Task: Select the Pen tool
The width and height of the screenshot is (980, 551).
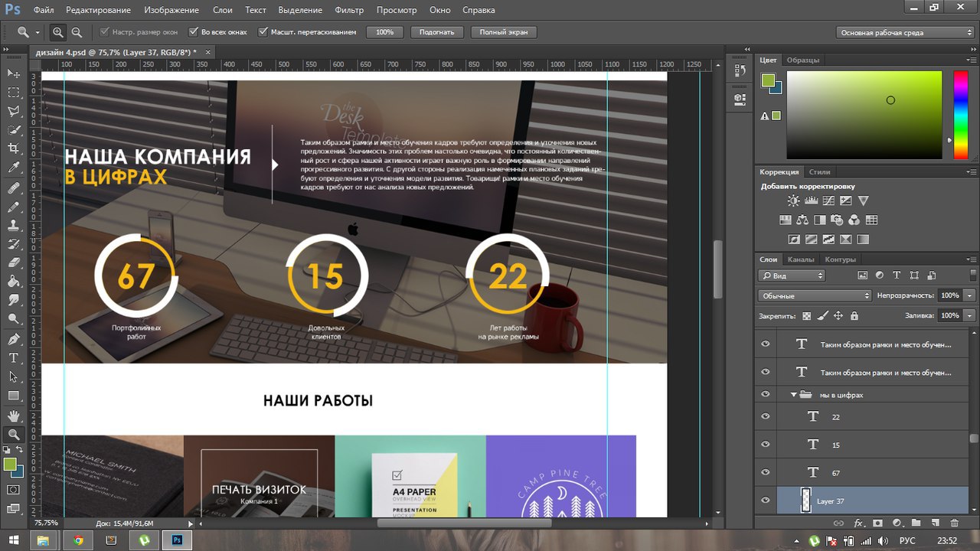Action: [13, 339]
